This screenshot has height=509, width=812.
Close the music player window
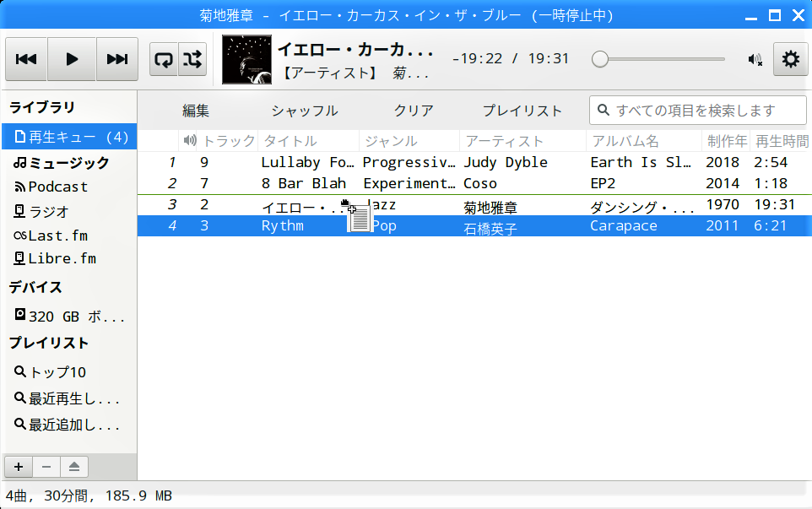[798, 15]
